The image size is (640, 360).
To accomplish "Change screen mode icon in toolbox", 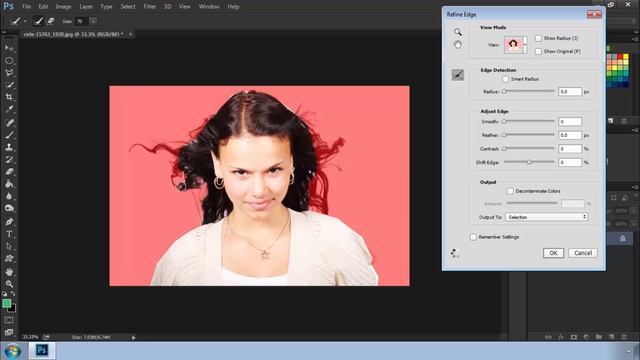I will (9, 332).
